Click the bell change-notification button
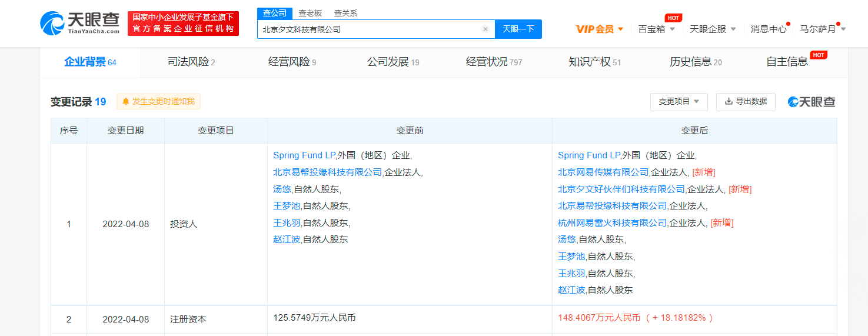The width and height of the screenshot is (868, 336). pos(158,101)
